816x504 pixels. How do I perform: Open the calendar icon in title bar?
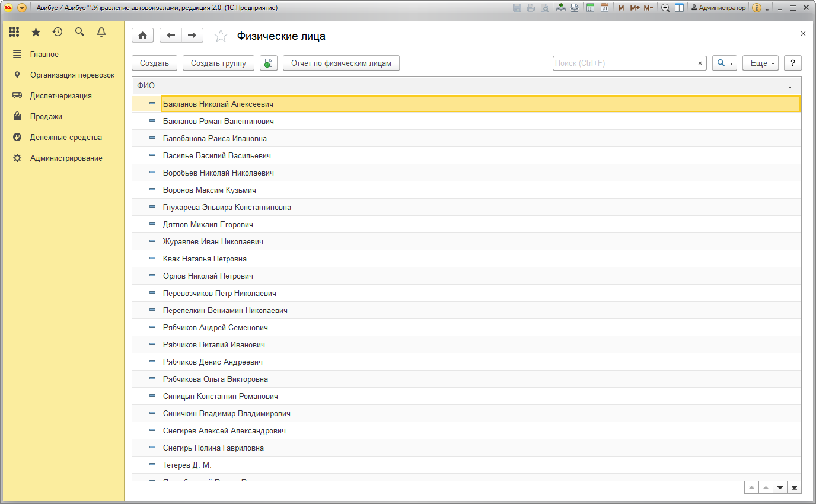pos(604,8)
